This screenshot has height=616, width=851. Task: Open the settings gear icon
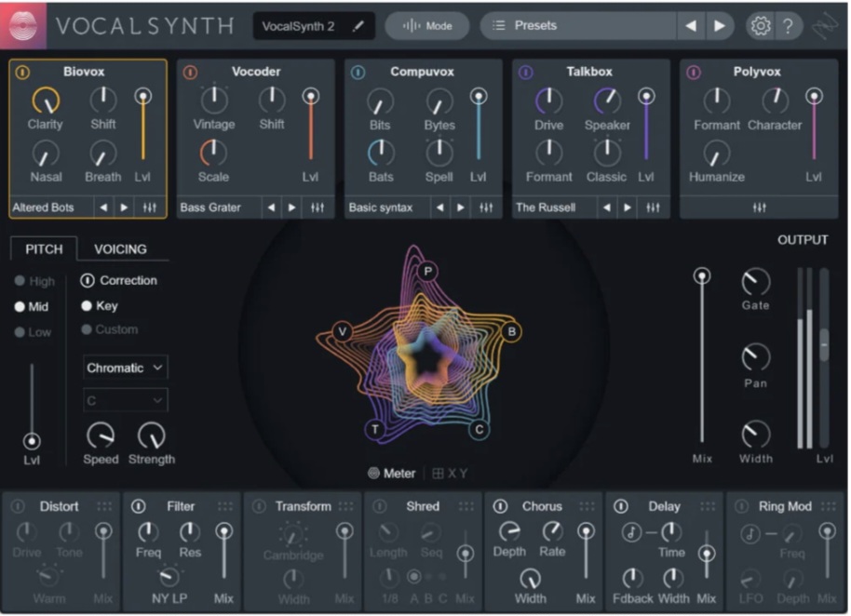pyautogui.click(x=761, y=26)
